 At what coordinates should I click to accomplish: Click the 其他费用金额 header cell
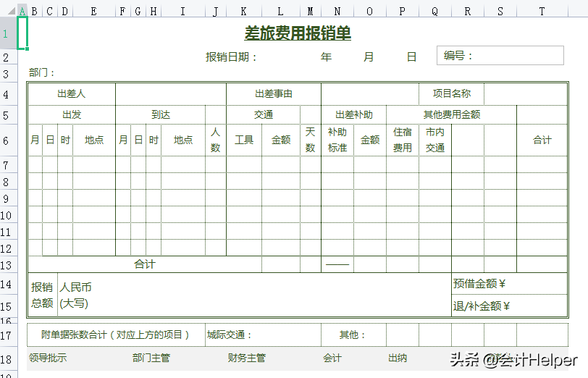452,114
